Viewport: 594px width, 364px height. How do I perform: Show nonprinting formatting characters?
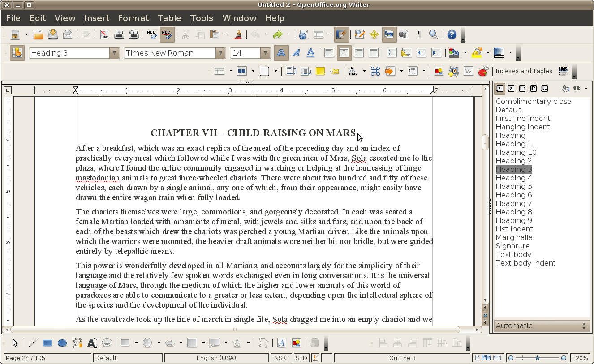point(418,34)
